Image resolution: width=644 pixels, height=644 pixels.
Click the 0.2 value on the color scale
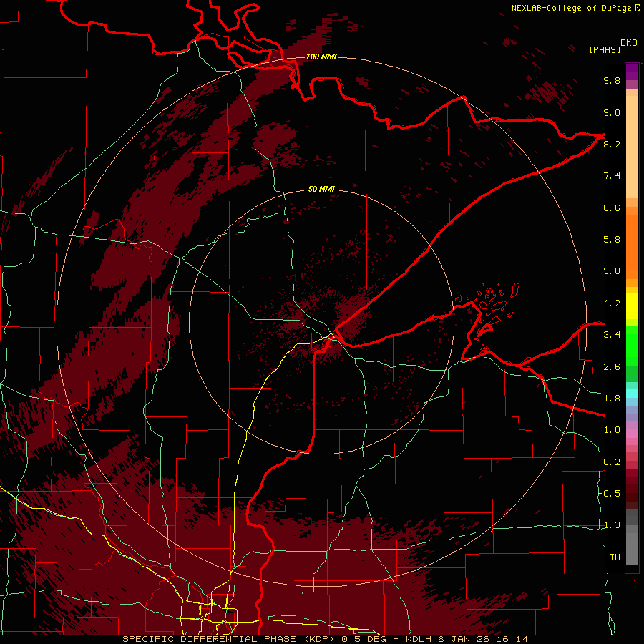(612, 462)
